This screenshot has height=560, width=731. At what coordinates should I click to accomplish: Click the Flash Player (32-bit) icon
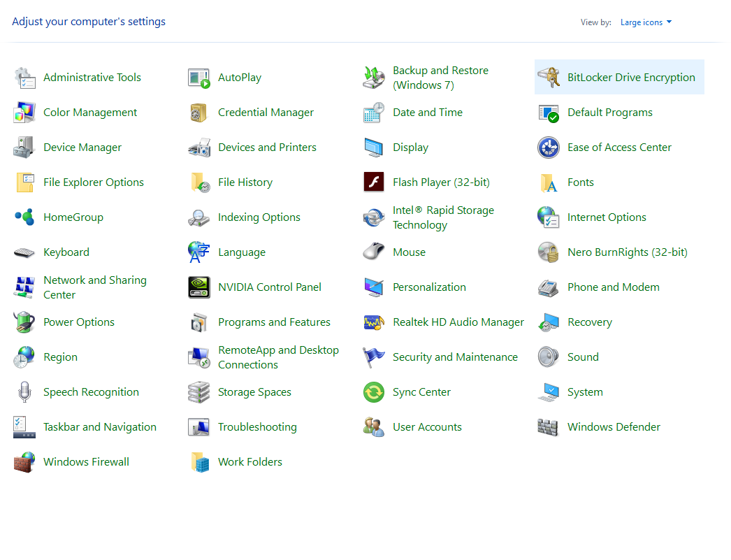point(374,182)
